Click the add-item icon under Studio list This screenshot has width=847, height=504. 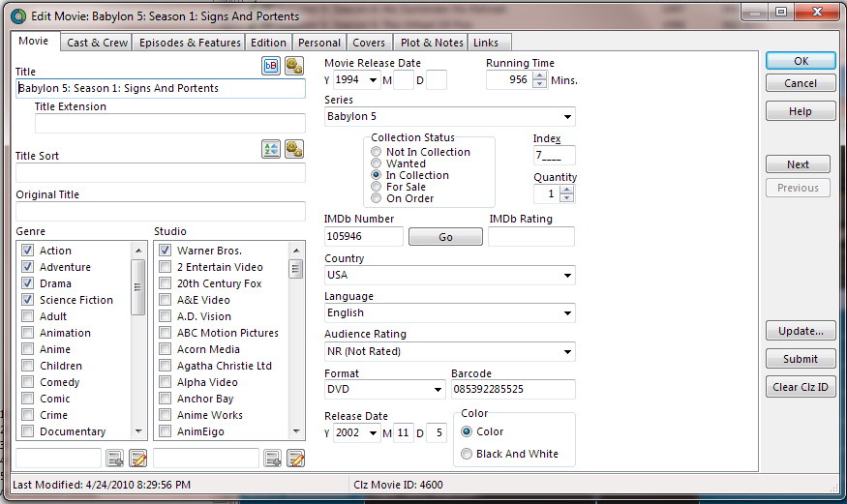click(272, 459)
